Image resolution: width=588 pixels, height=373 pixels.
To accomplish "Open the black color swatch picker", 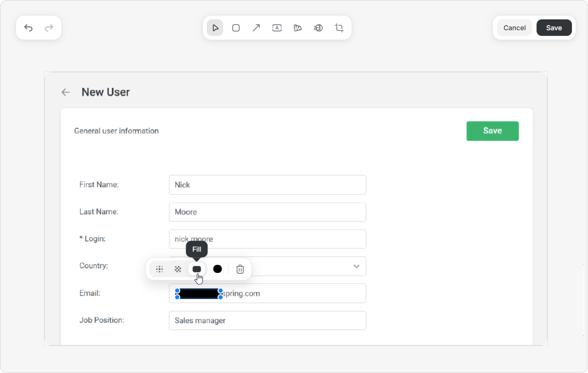I will 217,269.
